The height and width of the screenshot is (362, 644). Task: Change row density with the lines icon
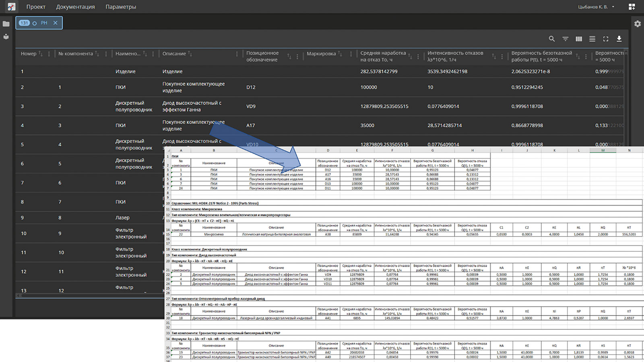(x=592, y=39)
